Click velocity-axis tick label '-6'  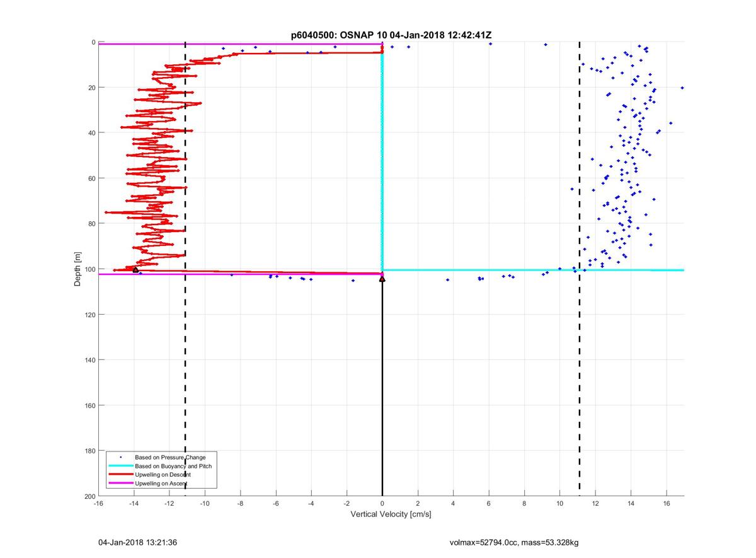pos(275,504)
